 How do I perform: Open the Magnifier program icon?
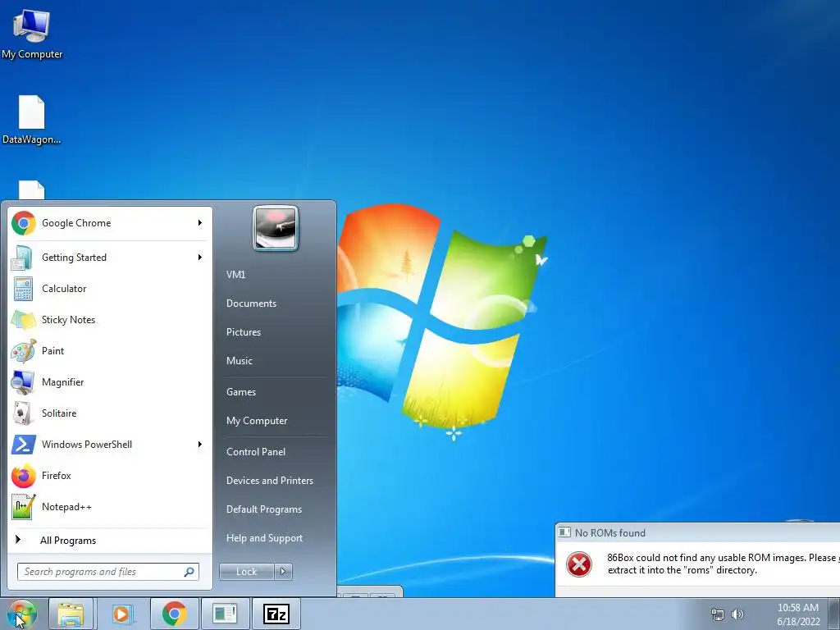click(24, 382)
